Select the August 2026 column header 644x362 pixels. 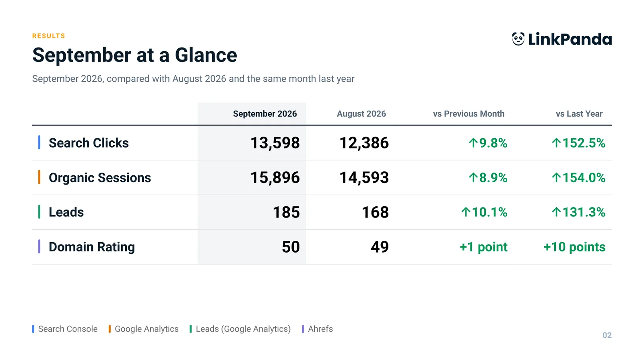tap(361, 114)
